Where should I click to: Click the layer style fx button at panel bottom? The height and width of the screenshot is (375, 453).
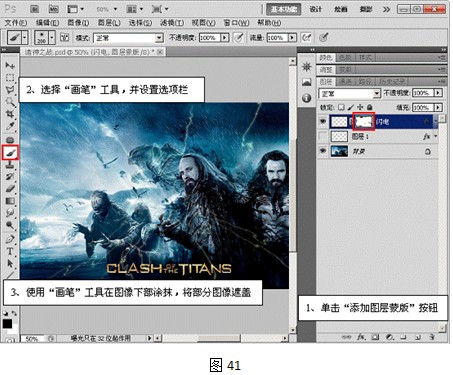tap(360, 337)
